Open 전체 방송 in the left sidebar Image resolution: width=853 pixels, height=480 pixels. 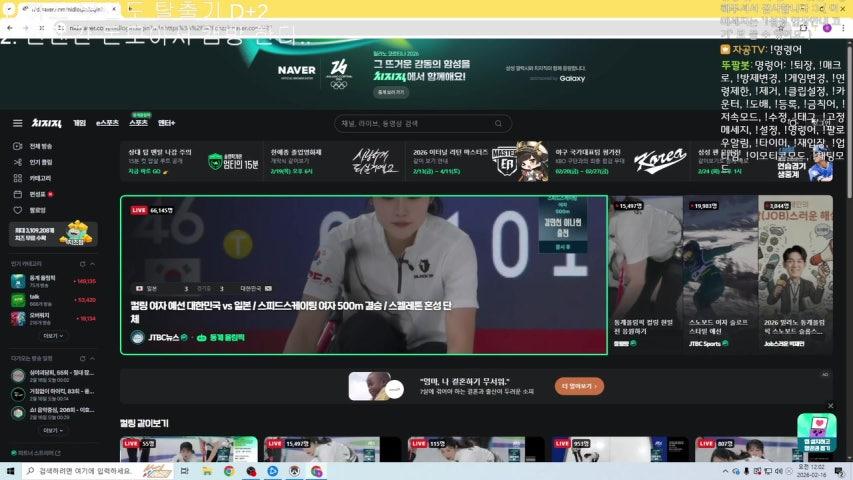(x=34, y=146)
